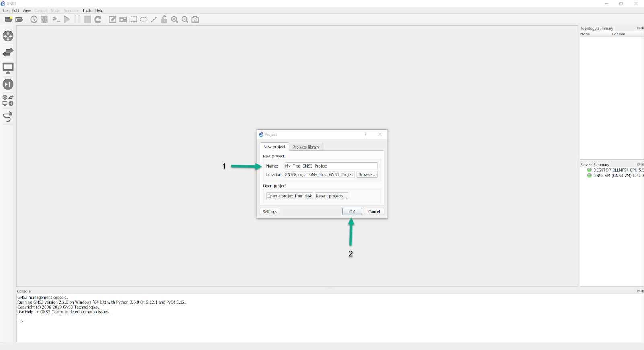Close the Project dialog with X
The width and height of the screenshot is (644, 350).
point(380,135)
